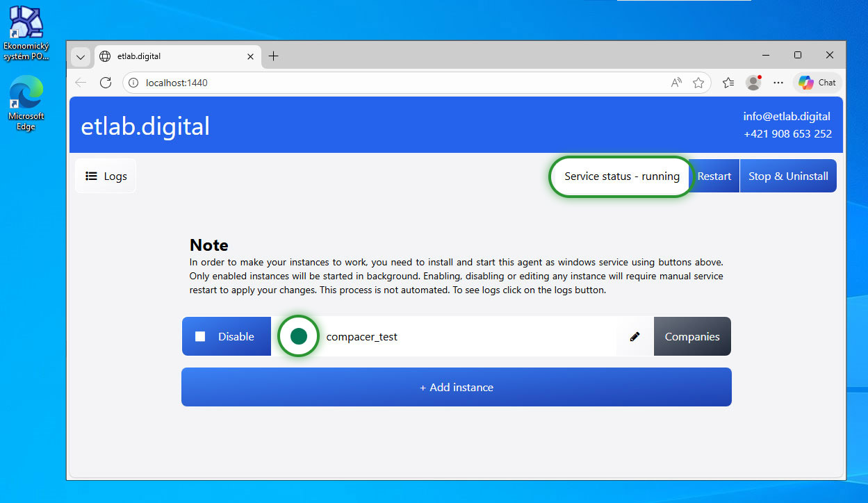
Task: Open Logs with the list icon button
Action: pyautogui.click(x=106, y=176)
